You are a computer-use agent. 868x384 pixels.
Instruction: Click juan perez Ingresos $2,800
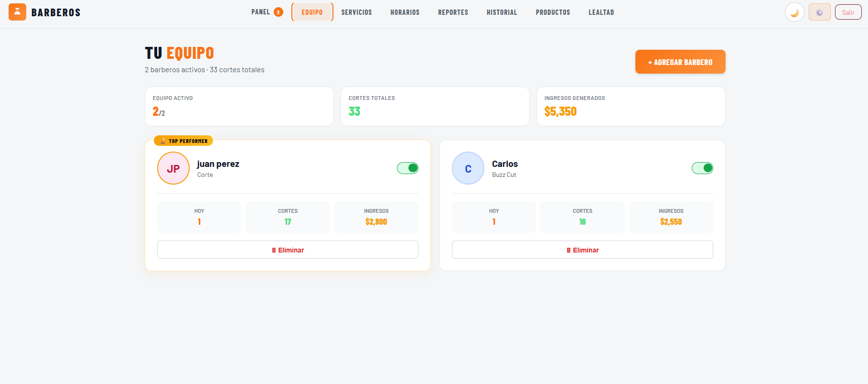376,217
